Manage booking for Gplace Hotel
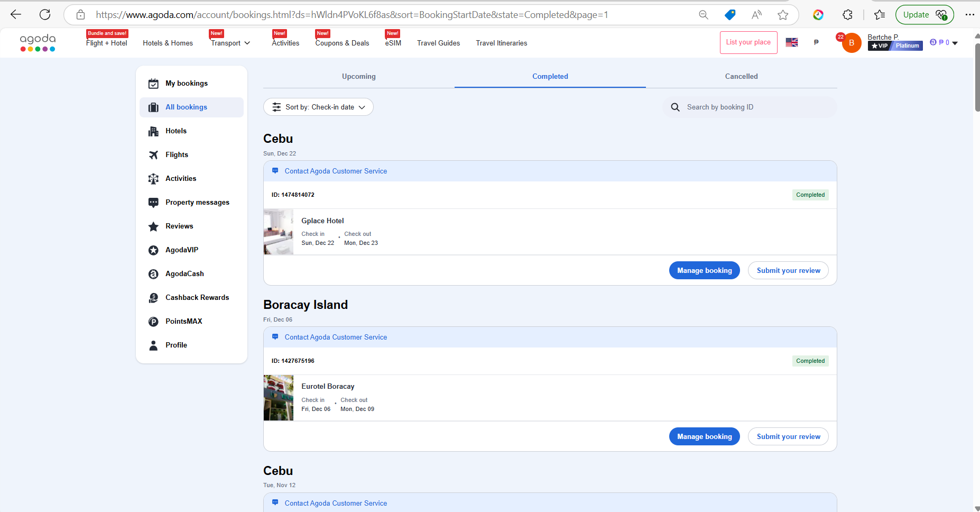The image size is (980, 512). point(705,270)
